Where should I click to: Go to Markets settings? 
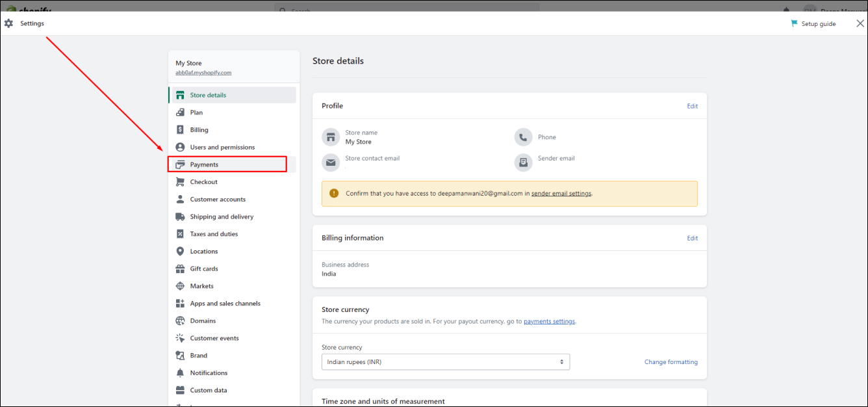pos(233,286)
